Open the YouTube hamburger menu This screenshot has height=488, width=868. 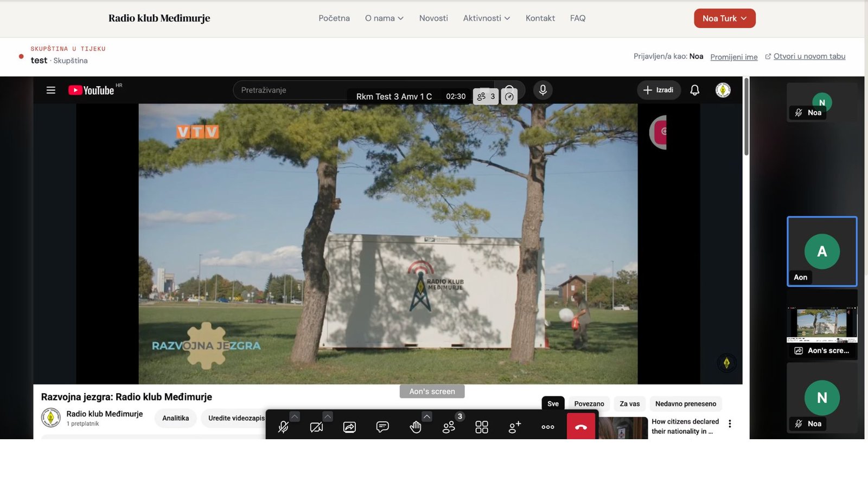pos(51,90)
